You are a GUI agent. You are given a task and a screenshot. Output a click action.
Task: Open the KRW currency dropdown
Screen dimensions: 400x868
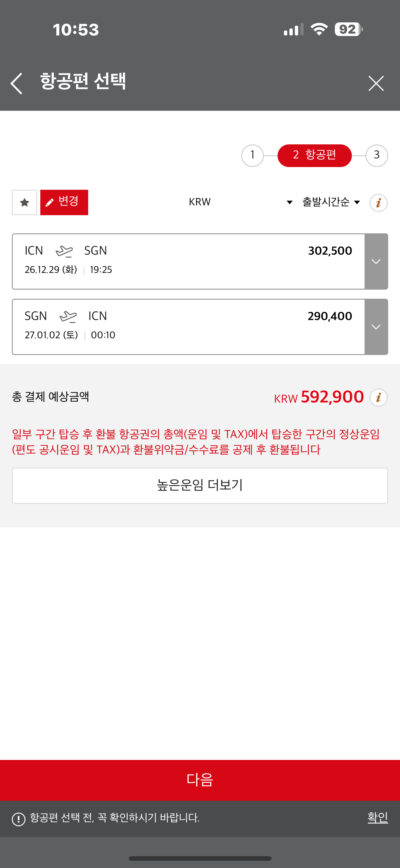[x=240, y=202]
